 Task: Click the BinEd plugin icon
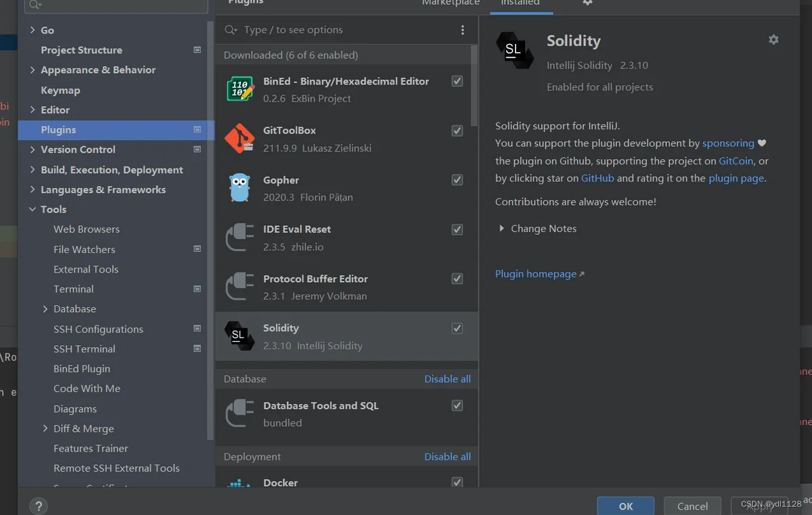(x=240, y=89)
